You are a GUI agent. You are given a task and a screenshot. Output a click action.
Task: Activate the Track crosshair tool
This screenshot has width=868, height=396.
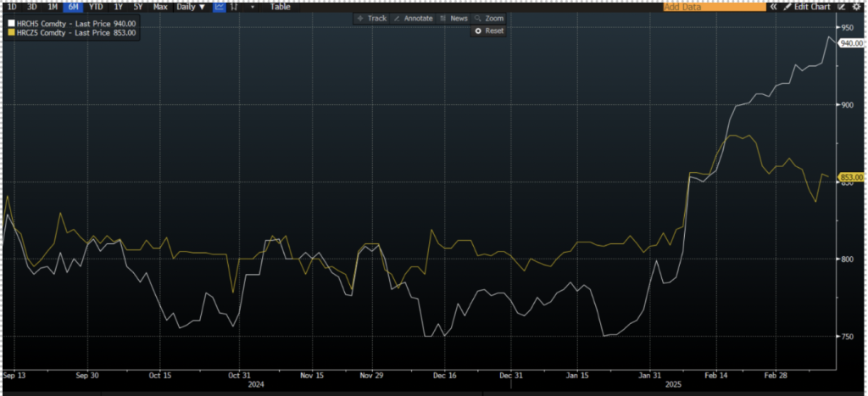372,18
